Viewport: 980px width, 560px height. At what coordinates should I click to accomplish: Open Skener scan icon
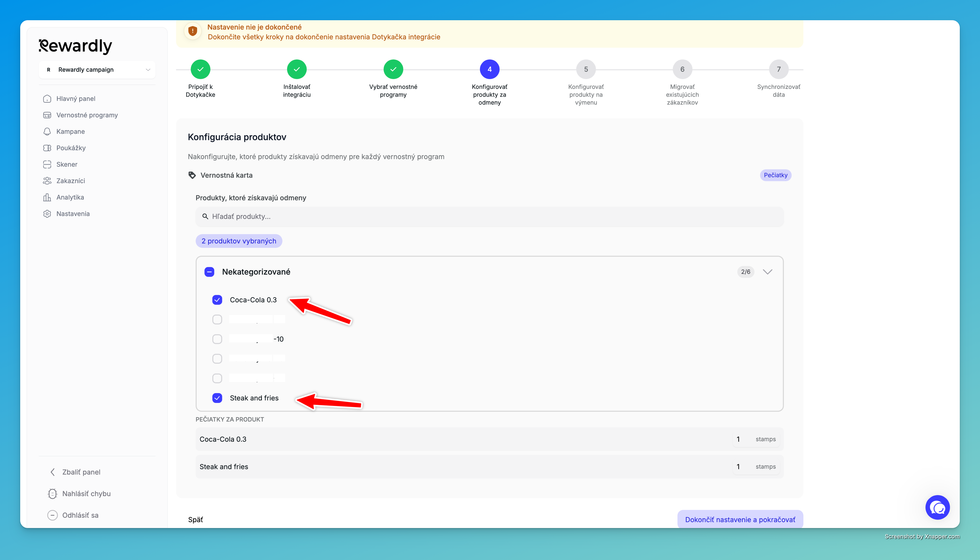click(47, 165)
